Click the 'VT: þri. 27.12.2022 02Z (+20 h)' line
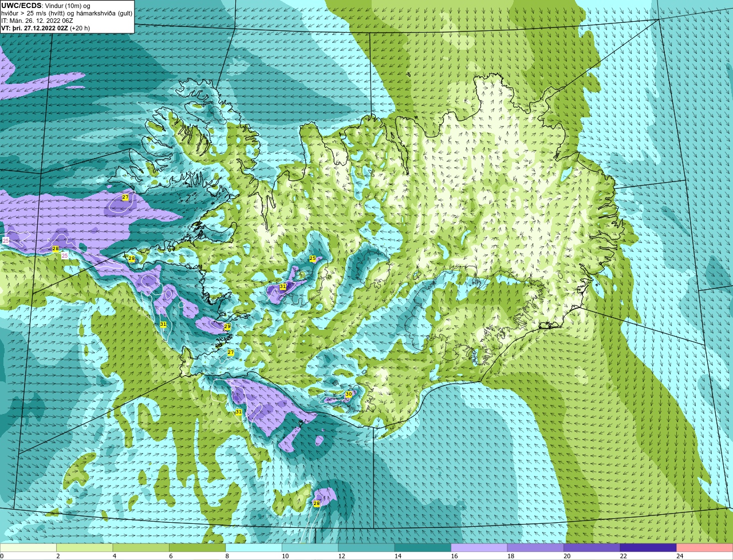 point(45,27)
